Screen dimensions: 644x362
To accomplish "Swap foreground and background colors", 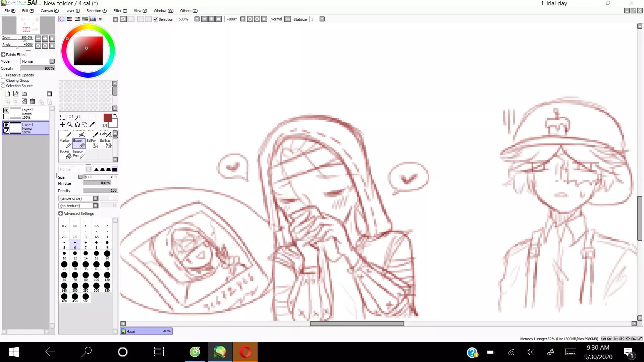I will click(x=115, y=116).
